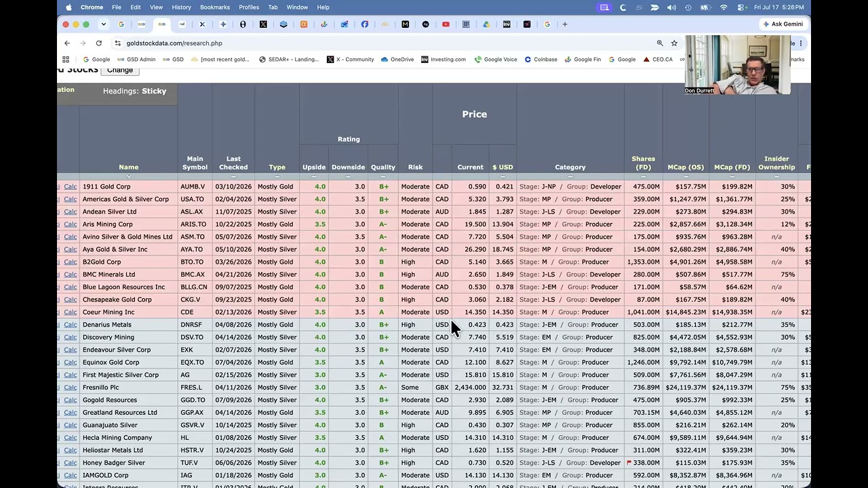The image size is (868, 488).
Task: Click the address bar URL field
Action: point(387,43)
